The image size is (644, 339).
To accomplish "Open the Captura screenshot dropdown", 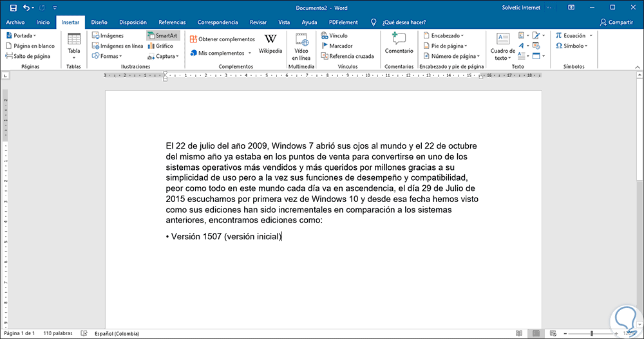I will tap(164, 56).
